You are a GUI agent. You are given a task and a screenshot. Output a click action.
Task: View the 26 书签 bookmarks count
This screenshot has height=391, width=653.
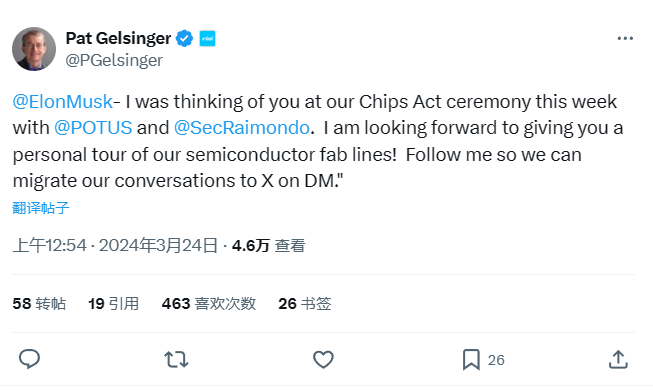tap(305, 304)
